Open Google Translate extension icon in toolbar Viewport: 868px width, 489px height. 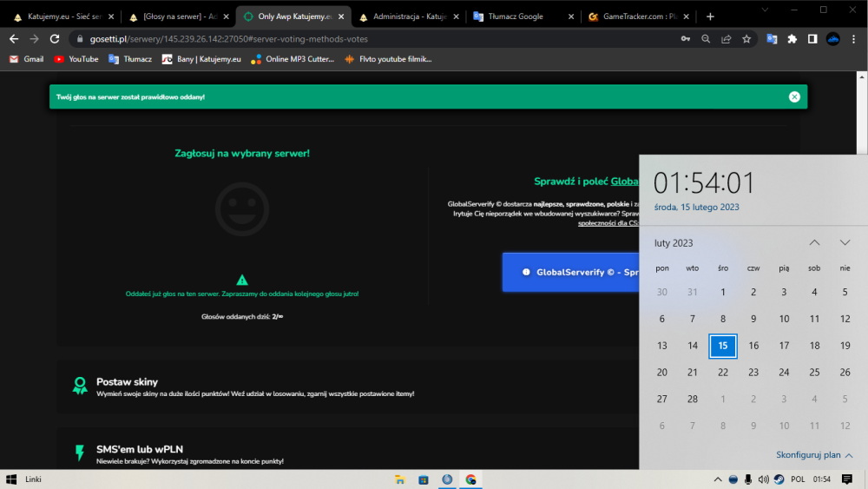tap(772, 39)
